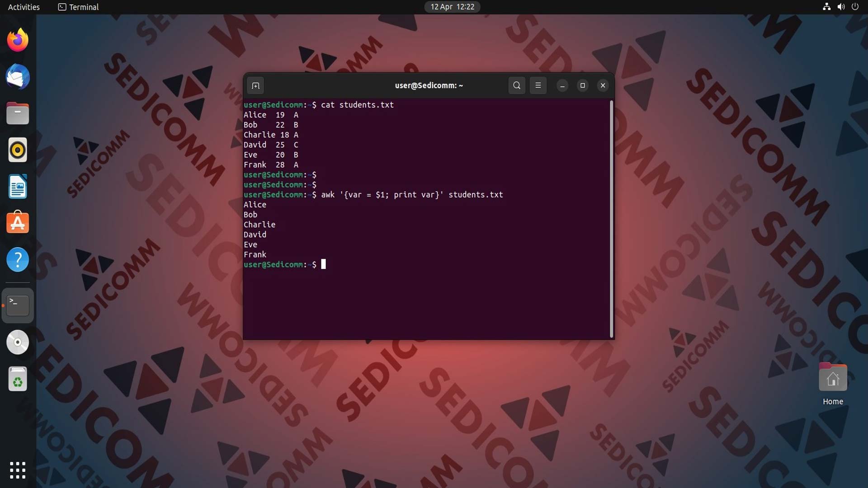Click the 'David 25 C' line

[x=271, y=145]
